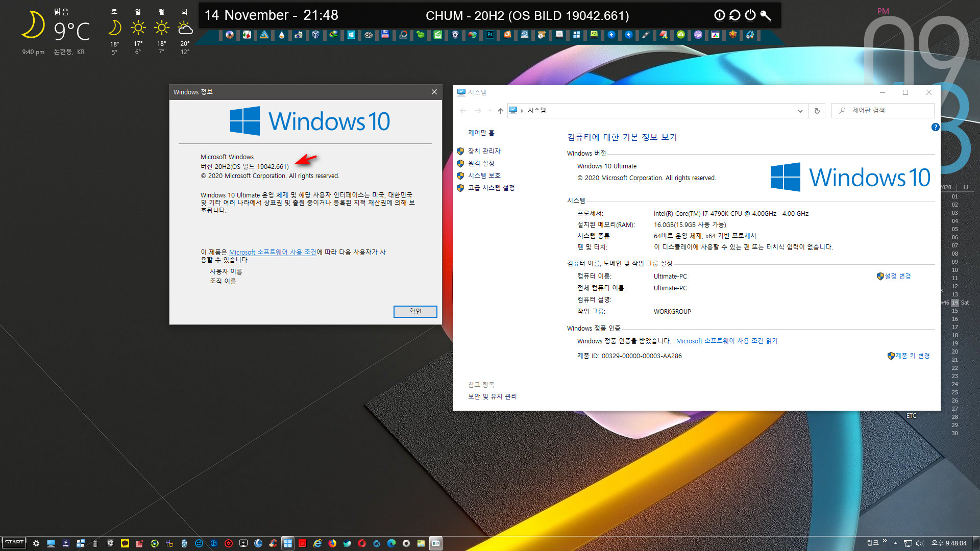The width and height of the screenshot is (980, 551).
Task: Go to 제어판 홈 in the System window
Action: click(481, 133)
